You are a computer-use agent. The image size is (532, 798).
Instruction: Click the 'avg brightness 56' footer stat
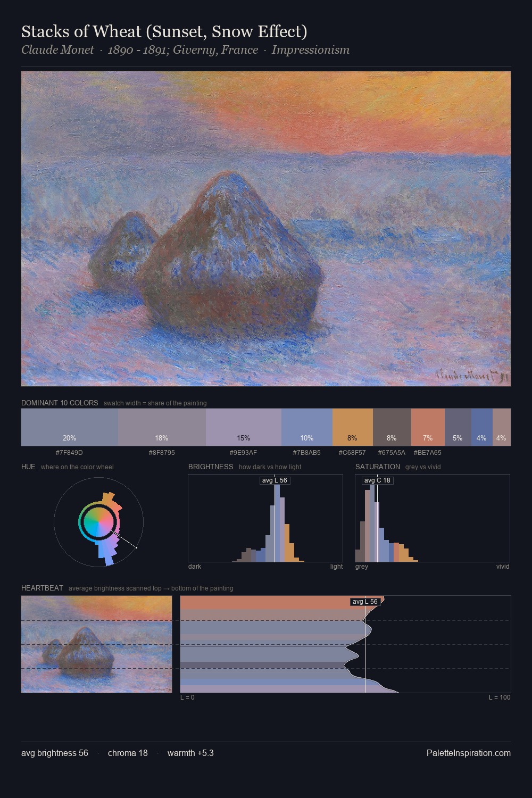pyautogui.click(x=55, y=753)
